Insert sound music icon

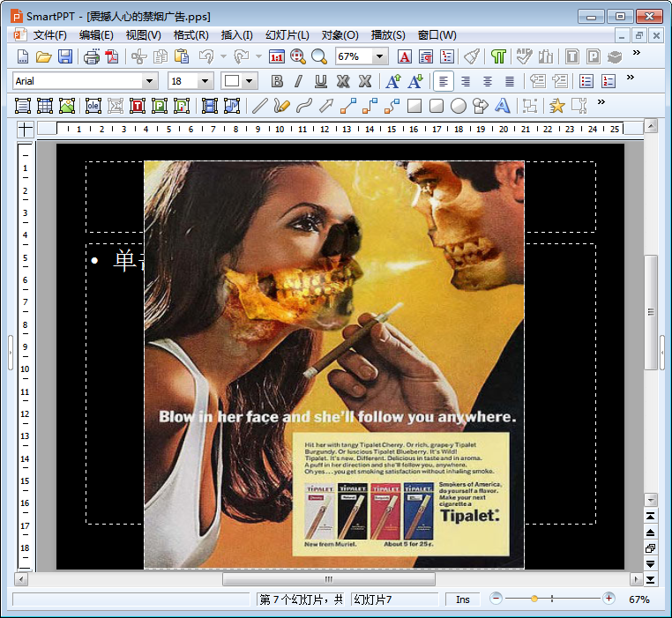coord(232,106)
